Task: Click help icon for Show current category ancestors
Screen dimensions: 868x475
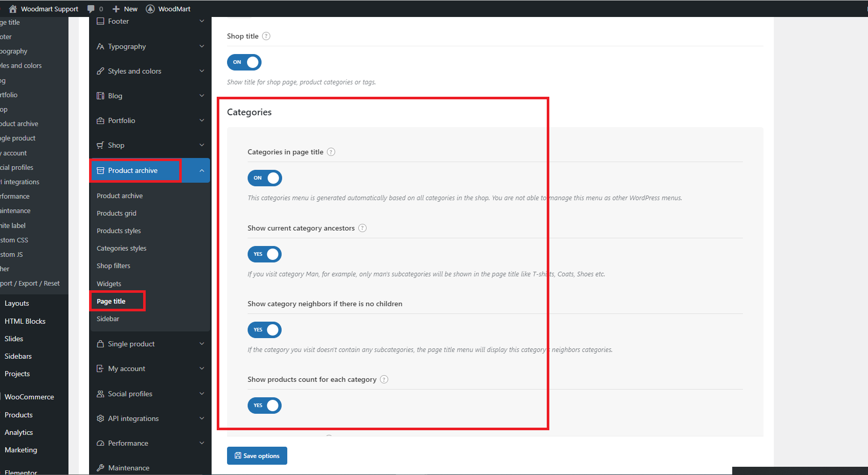Action: [362, 228]
